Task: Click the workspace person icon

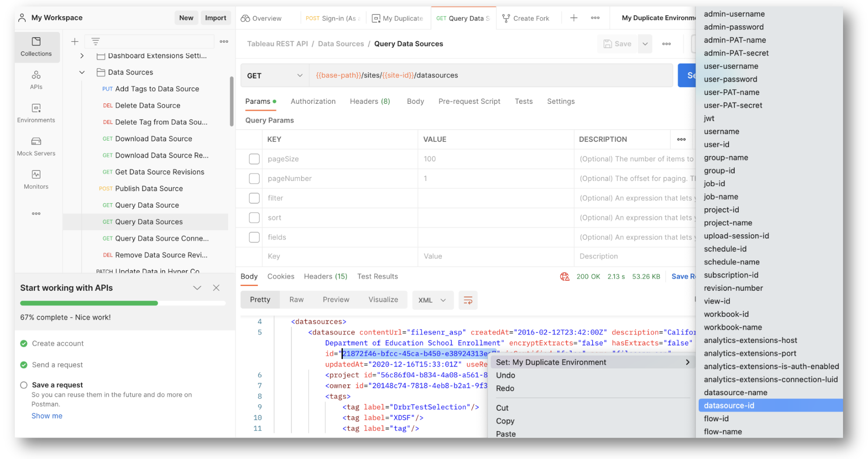Action: click(x=22, y=18)
